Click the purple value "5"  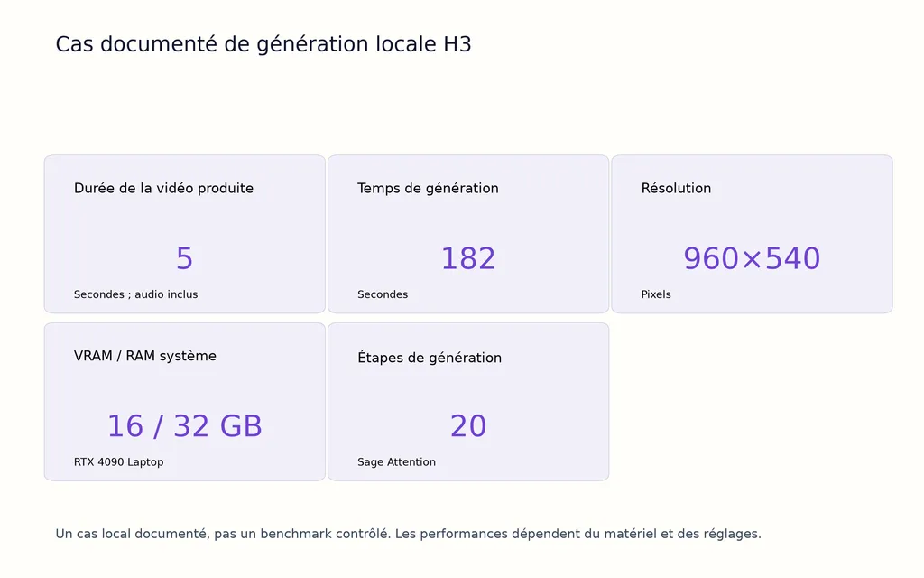click(x=184, y=258)
